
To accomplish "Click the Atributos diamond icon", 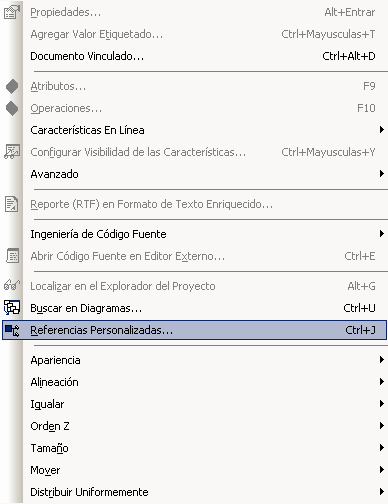I will coord(12,86).
